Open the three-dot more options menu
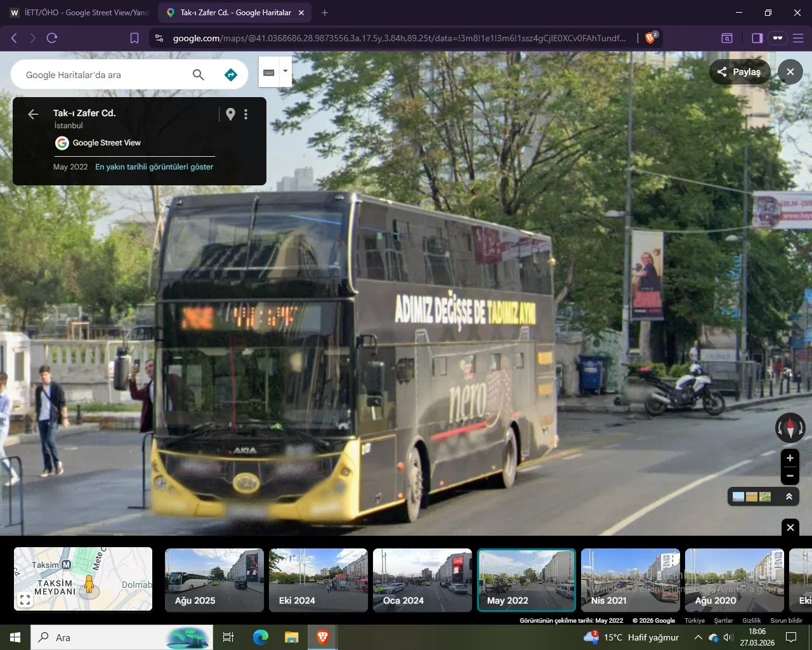The image size is (812, 650). click(x=246, y=114)
